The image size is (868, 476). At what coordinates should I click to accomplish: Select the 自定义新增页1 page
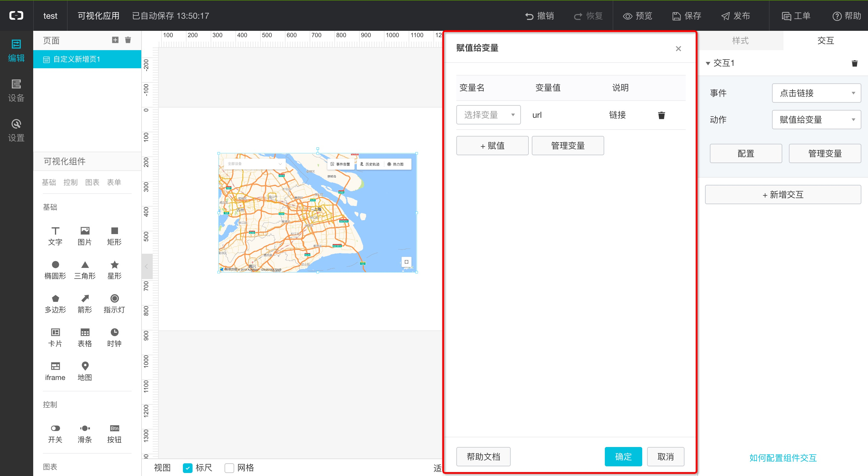(87, 59)
